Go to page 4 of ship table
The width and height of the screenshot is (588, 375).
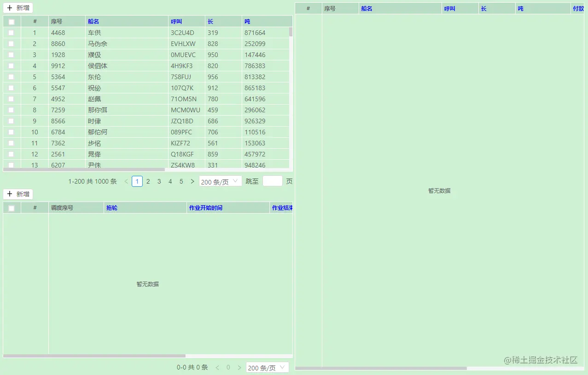(170, 181)
